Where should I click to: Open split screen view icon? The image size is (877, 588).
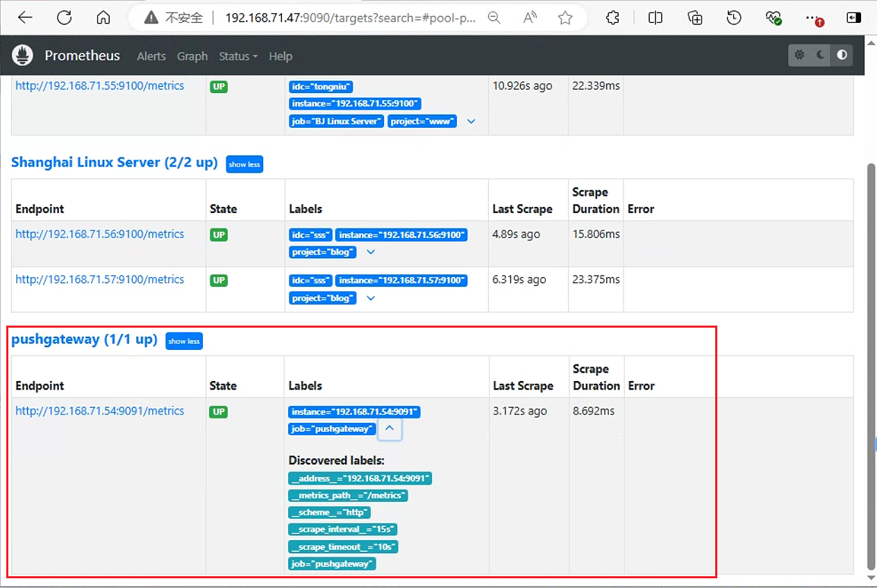coord(655,18)
